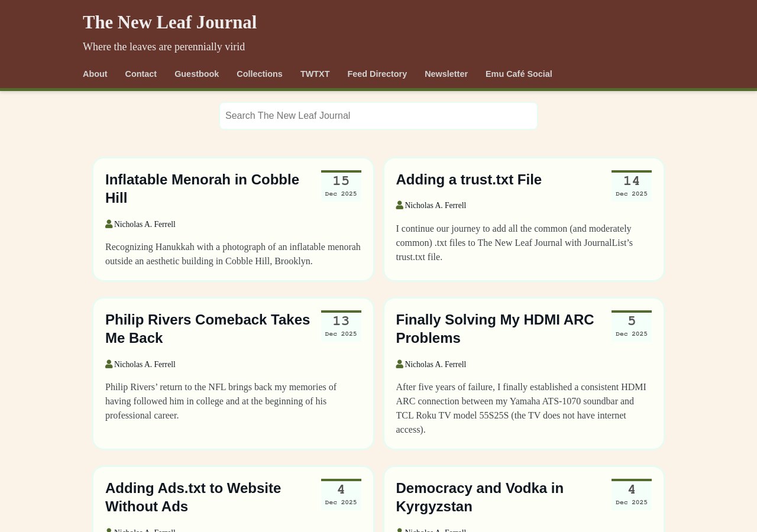The image size is (757, 532).
Task: Open The New Leaf Journal home title
Action: 170,22
